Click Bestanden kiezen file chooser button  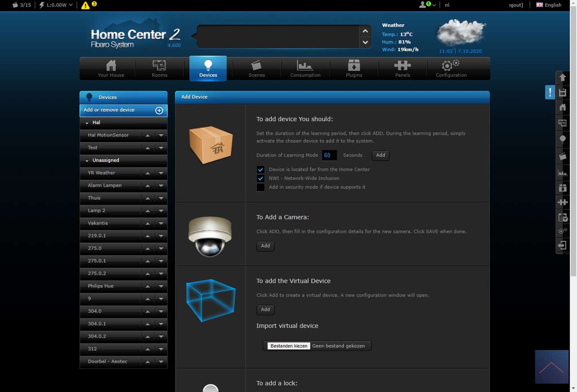pos(288,346)
